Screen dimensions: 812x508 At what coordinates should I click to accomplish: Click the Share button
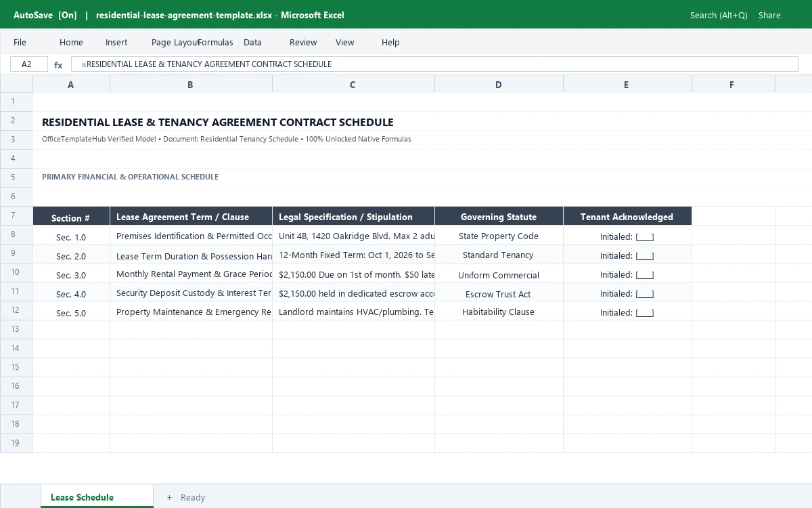point(769,15)
